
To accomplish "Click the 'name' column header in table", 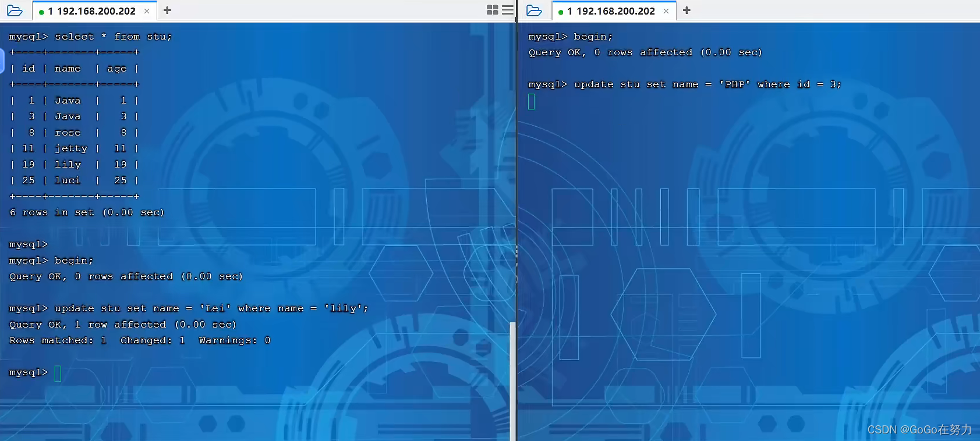I will 68,69.
